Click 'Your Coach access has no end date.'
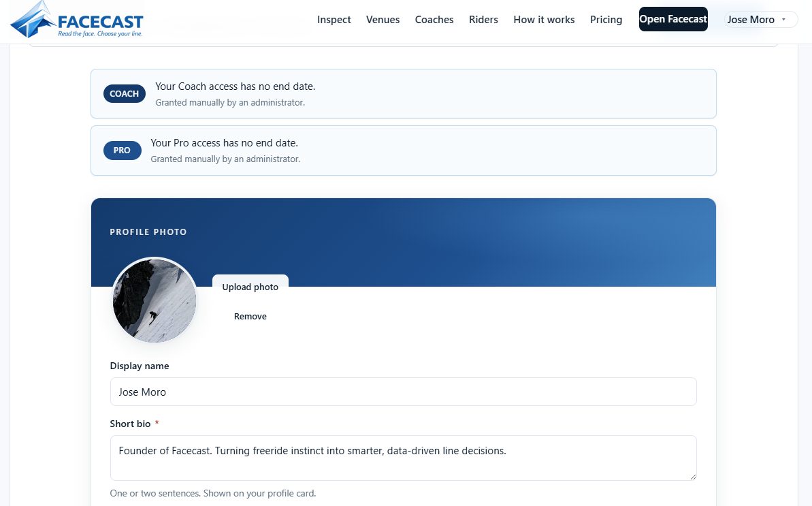This screenshot has height=506, width=812. (235, 86)
